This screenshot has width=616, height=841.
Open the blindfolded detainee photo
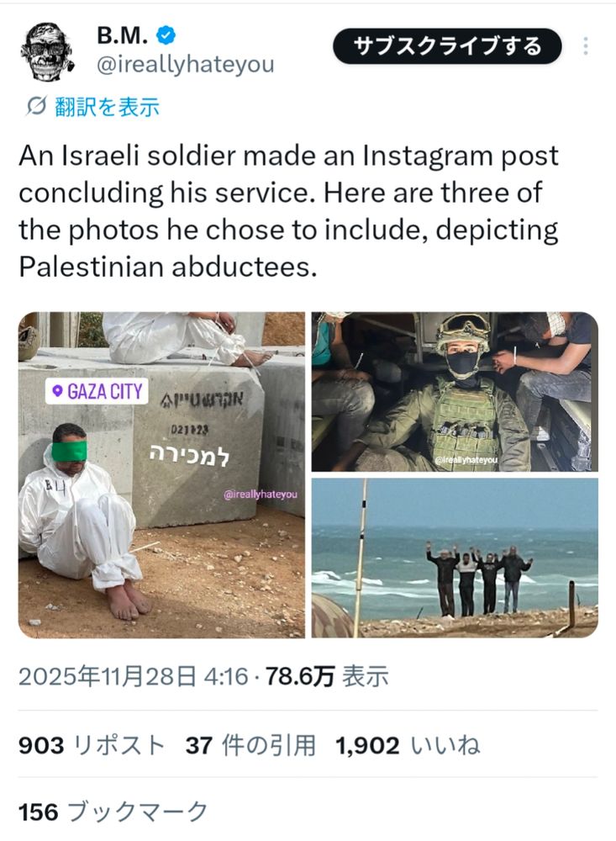161,474
